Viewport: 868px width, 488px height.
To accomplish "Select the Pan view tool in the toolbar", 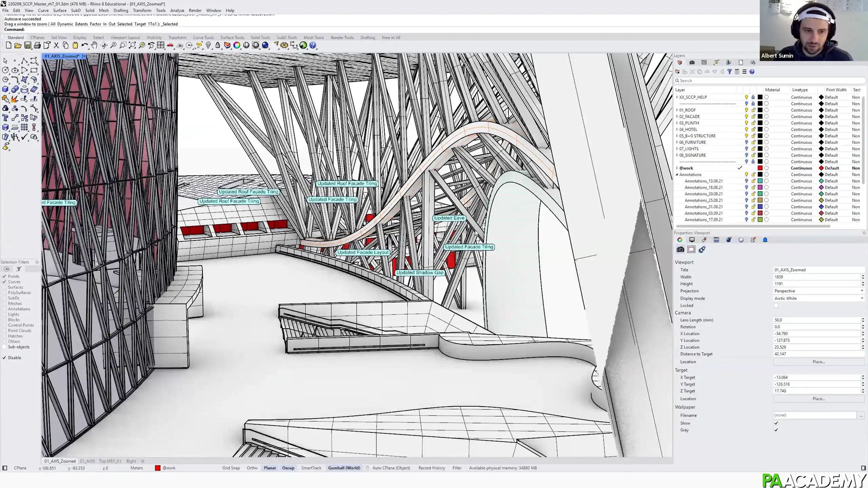I will 94,45.
